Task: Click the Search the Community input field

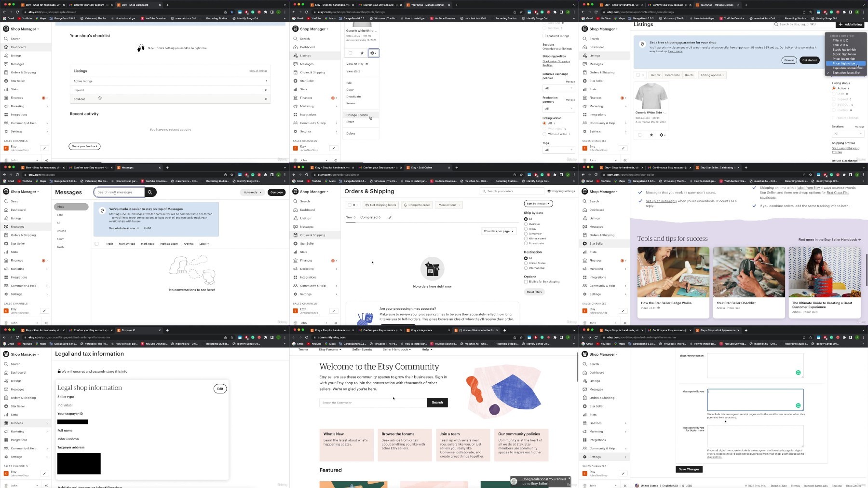Action: click(x=373, y=403)
